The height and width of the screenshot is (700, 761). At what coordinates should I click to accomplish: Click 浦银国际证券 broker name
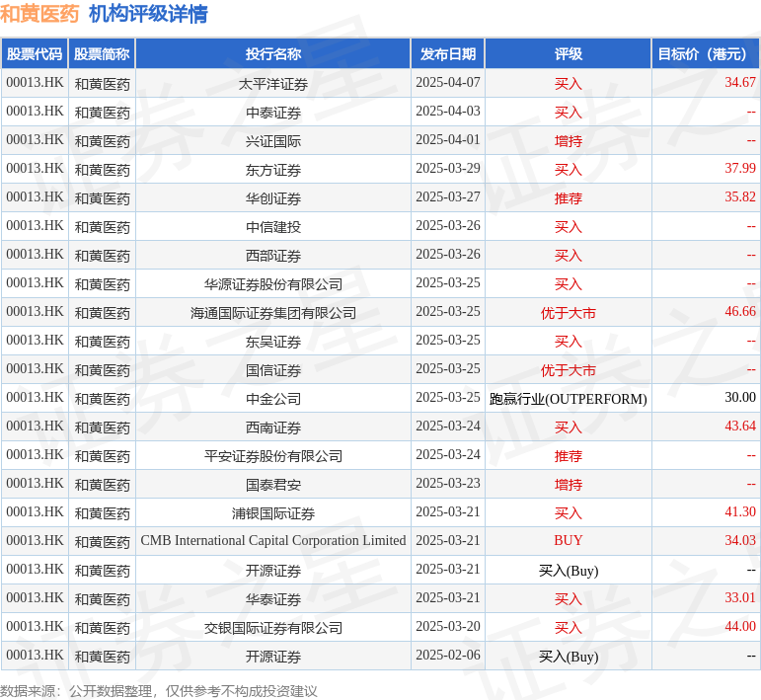click(273, 513)
